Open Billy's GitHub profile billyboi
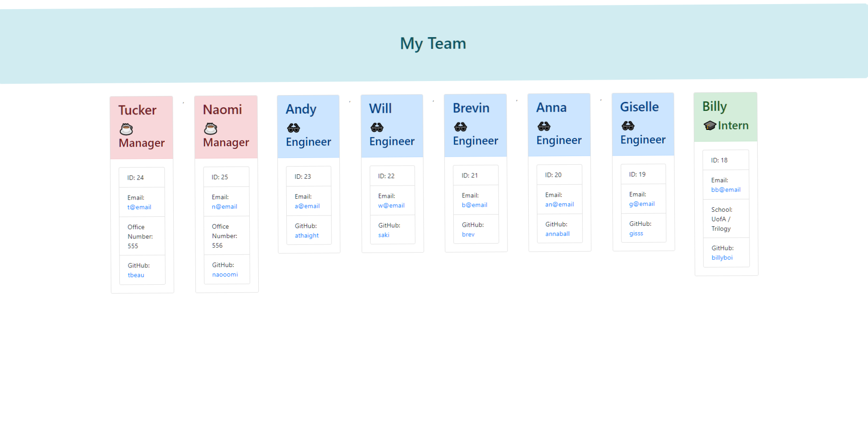 (x=722, y=258)
